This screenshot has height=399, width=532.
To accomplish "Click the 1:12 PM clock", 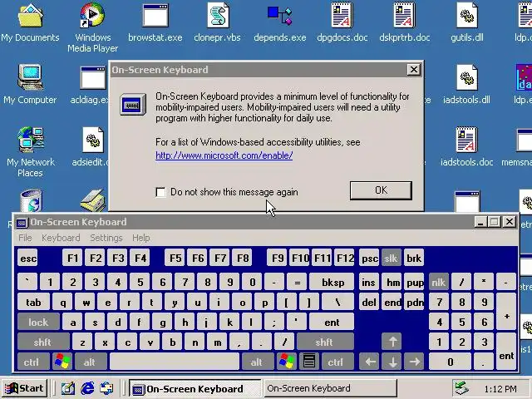I will point(500,388).
